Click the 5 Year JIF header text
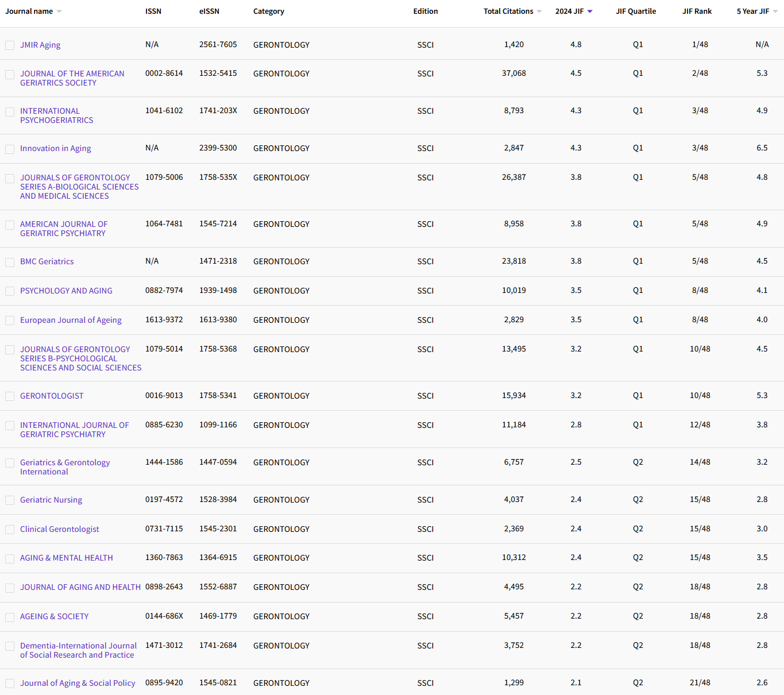 tap(753, 11)
